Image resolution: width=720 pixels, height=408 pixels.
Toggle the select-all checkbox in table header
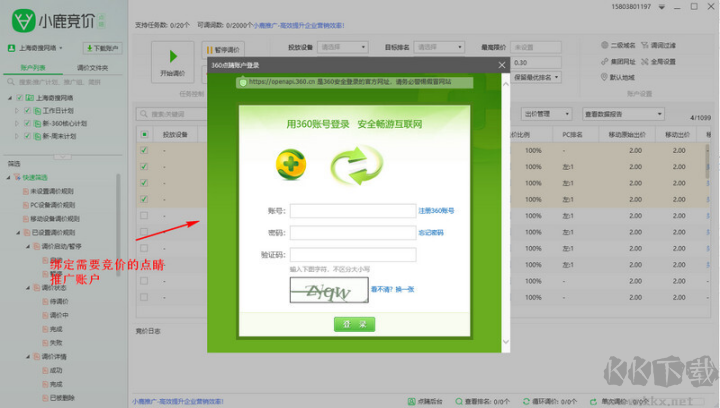point(144,133)
